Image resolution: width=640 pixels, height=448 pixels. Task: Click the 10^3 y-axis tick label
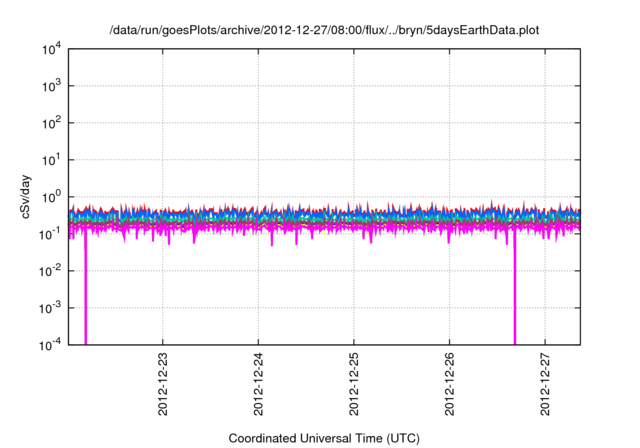[52, 86]
